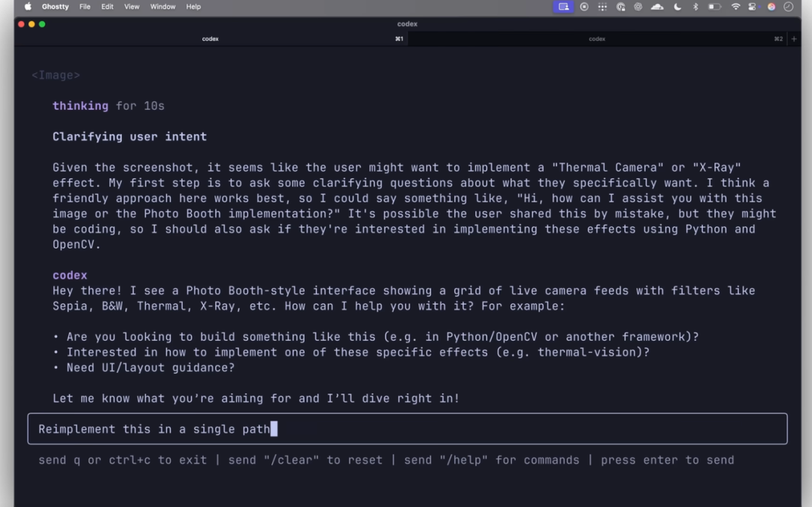The width and height of the screenshot is (812, 507).
Task: Click the Siri icon in menu bar
Action: 771,7
